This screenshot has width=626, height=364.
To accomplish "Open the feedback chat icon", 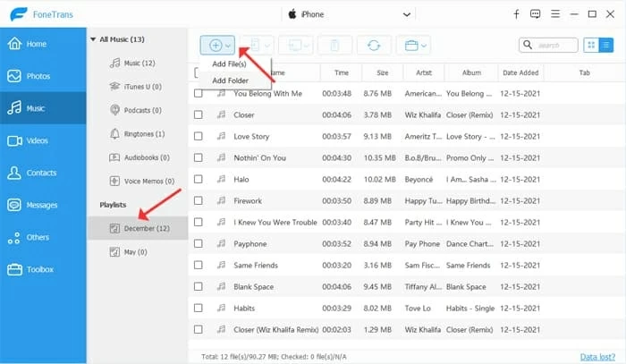I will click(535, 14).
